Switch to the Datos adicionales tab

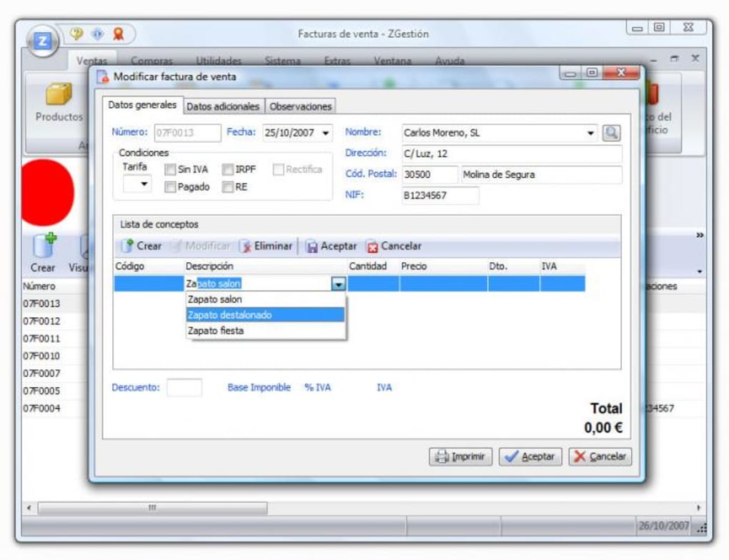click(x=223, y=106)
